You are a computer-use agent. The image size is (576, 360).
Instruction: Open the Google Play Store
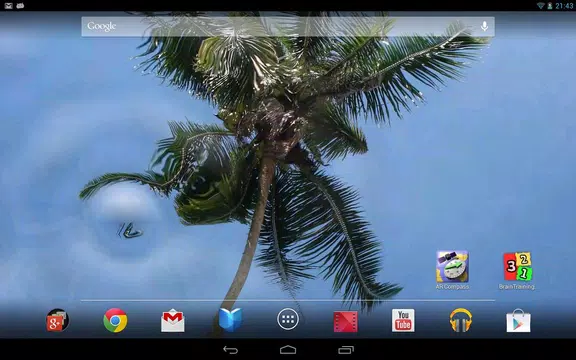(x=518, y=320)
